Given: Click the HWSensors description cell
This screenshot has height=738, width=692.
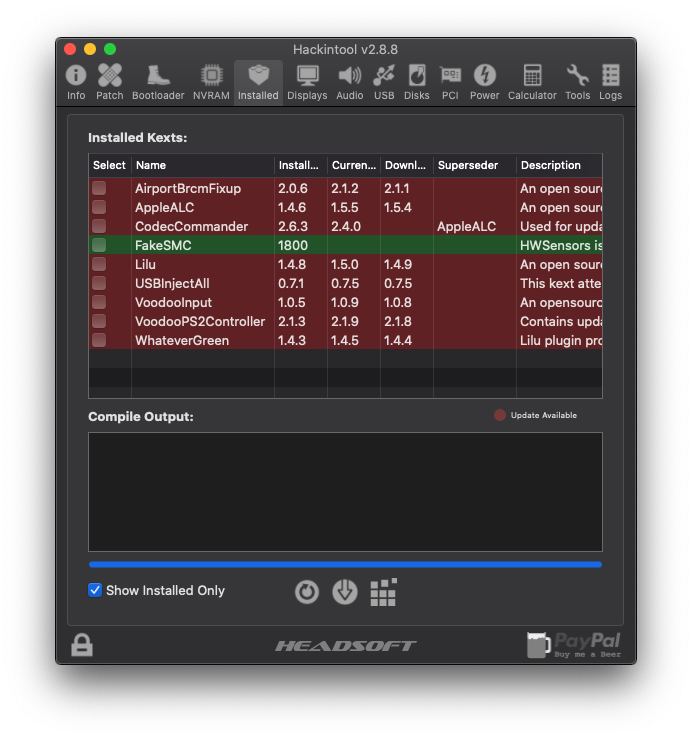Looking at the screenshot, I should (561, 245).
